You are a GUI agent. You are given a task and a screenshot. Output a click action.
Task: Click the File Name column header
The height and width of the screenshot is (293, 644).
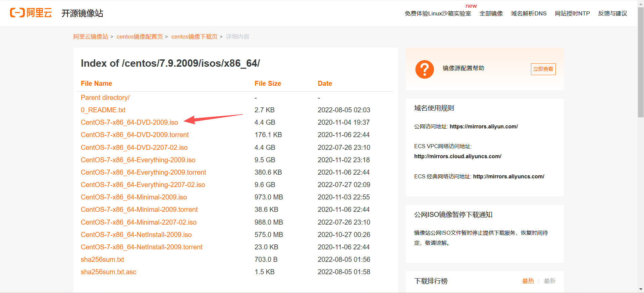pyautogui.click(x=96, y=83)
